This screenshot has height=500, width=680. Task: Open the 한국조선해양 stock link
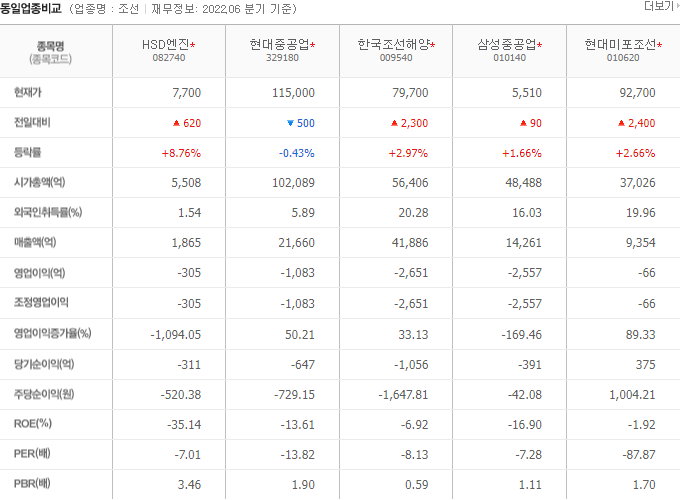[x=393, y=44]
